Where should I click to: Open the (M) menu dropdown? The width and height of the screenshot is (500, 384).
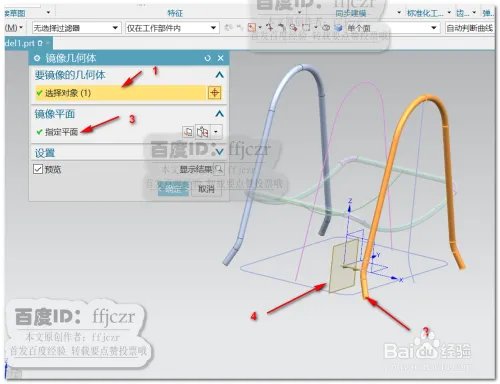click(x=14, y=28)
